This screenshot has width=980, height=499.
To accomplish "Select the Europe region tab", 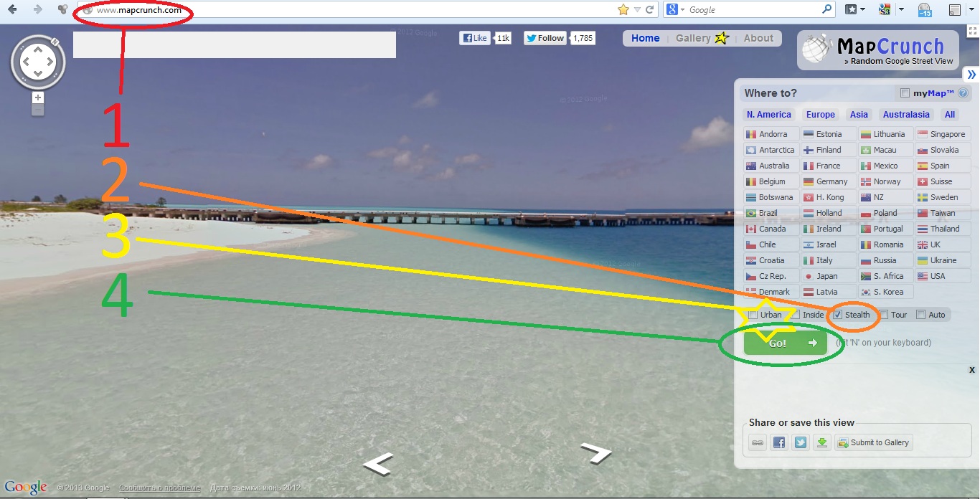I will tap(820, 115).
